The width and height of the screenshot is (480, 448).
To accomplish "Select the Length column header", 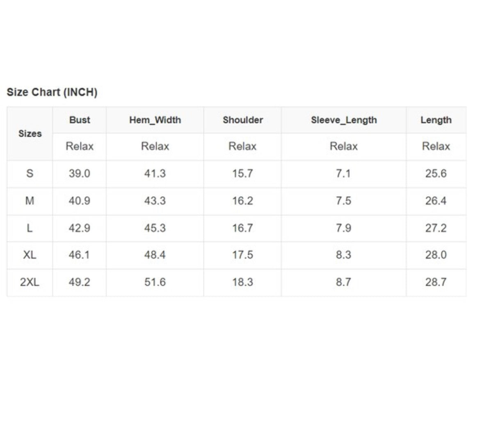I will [436, 120].
